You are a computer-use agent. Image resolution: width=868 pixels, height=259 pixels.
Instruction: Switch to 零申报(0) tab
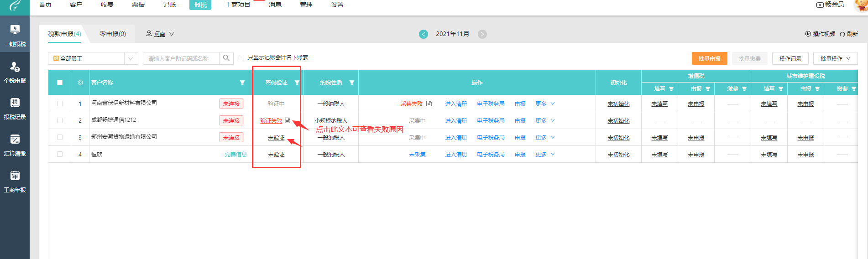point(112,34)
